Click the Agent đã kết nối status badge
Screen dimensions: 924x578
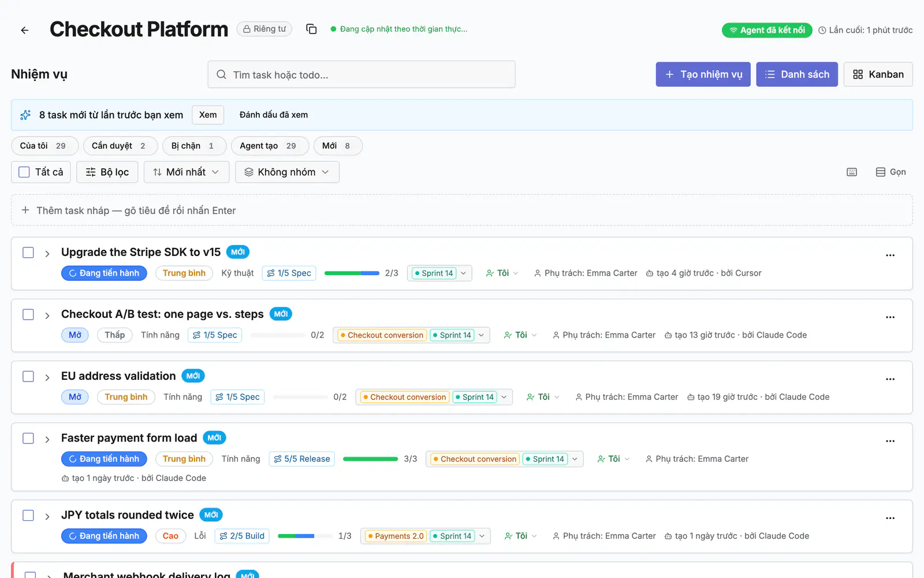tap(767, 30)
